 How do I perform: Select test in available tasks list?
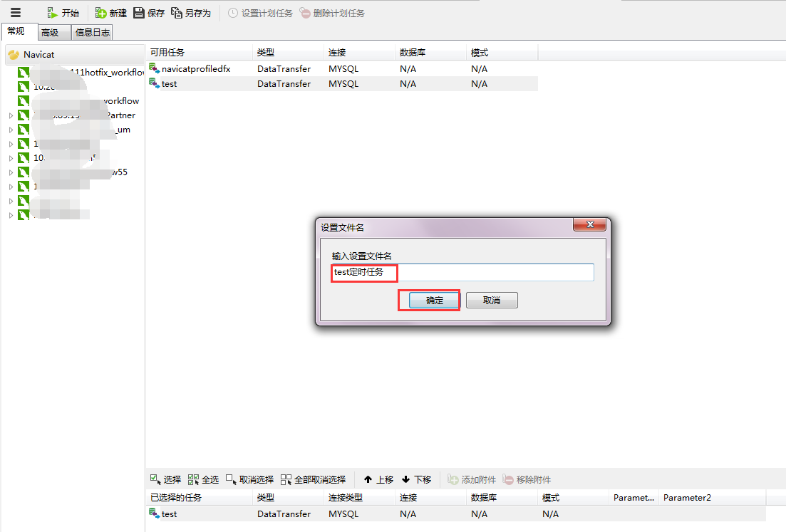tap(342, 83)
